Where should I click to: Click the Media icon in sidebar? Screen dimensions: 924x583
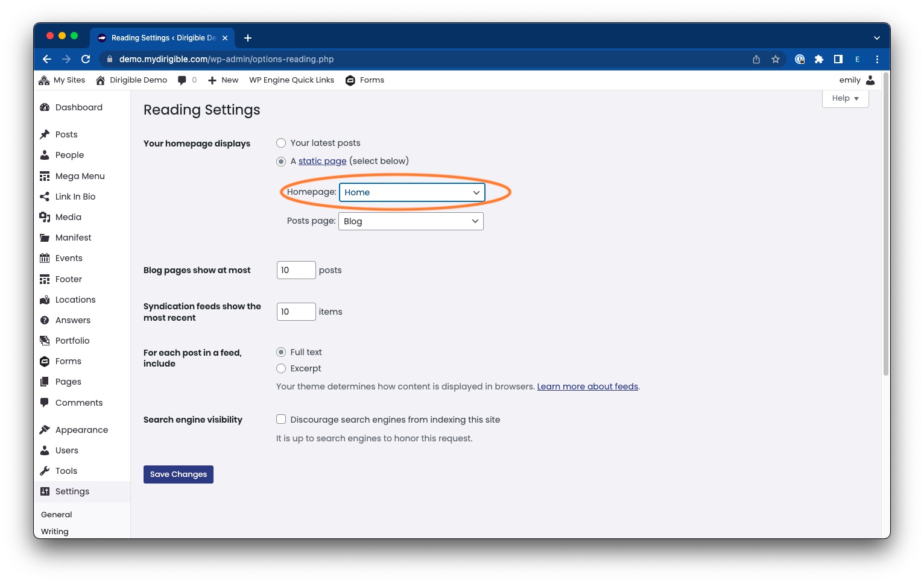(x=45, y=217)
